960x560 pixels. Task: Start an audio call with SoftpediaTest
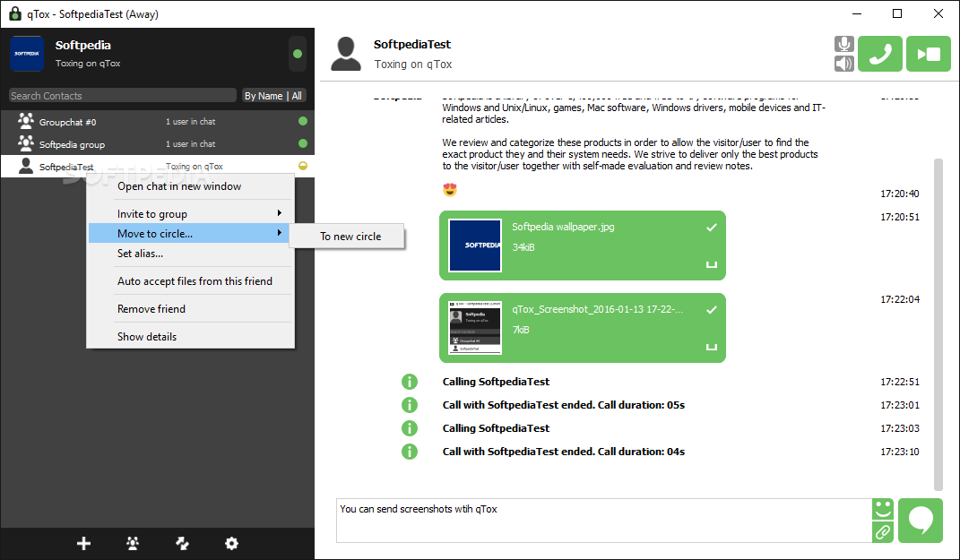point(880,54)
